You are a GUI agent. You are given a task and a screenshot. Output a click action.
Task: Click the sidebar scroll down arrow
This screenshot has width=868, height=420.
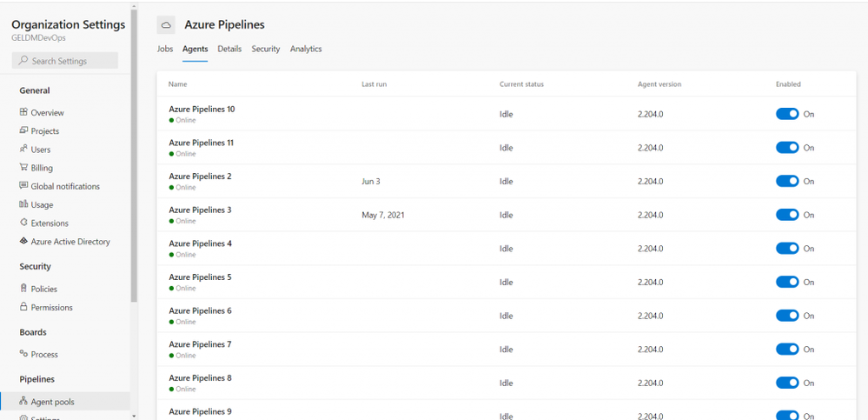click(x=134, y=416)
